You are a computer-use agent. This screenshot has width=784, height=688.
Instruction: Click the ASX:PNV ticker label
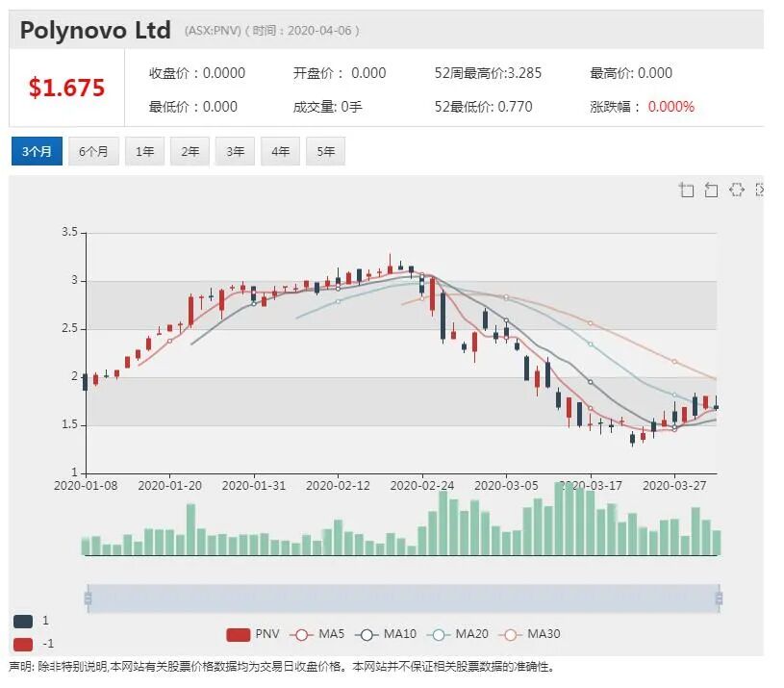[x=213, y=31]
